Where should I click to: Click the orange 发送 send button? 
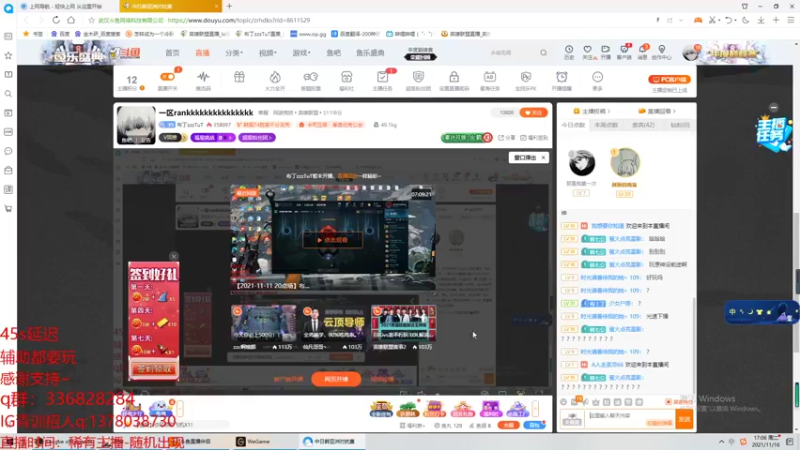pyautogui.click(x=684, y=419)
